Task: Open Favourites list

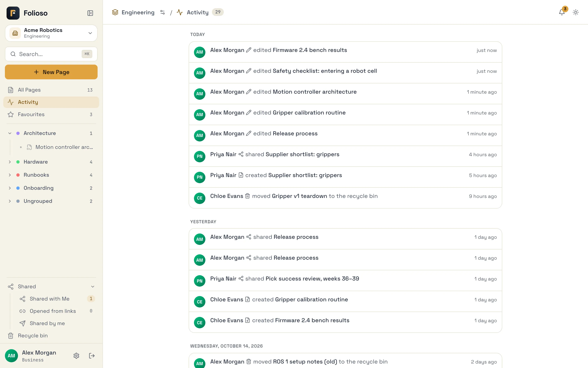Action: click(51, 114)
